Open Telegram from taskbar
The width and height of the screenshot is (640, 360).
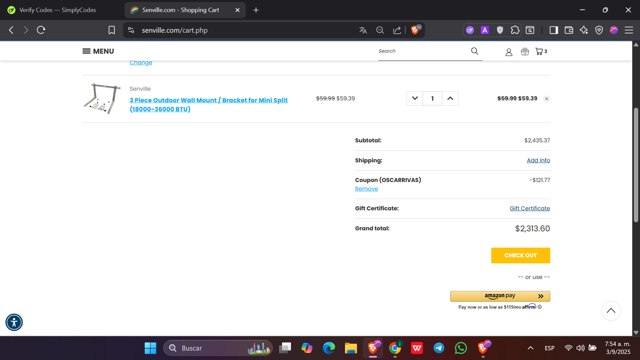[439, 348]
